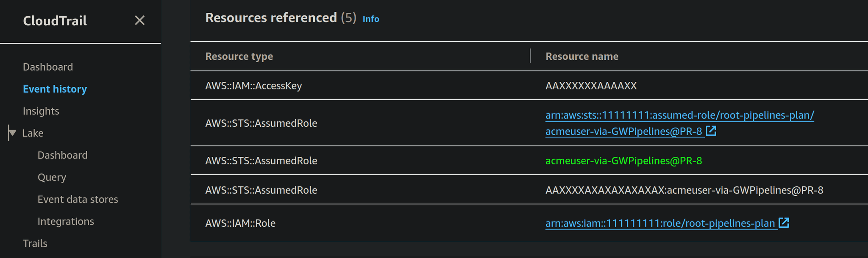Click the green acmeuser-via-GWPipelines@PR-8 resource name

(x=623, y=161)
